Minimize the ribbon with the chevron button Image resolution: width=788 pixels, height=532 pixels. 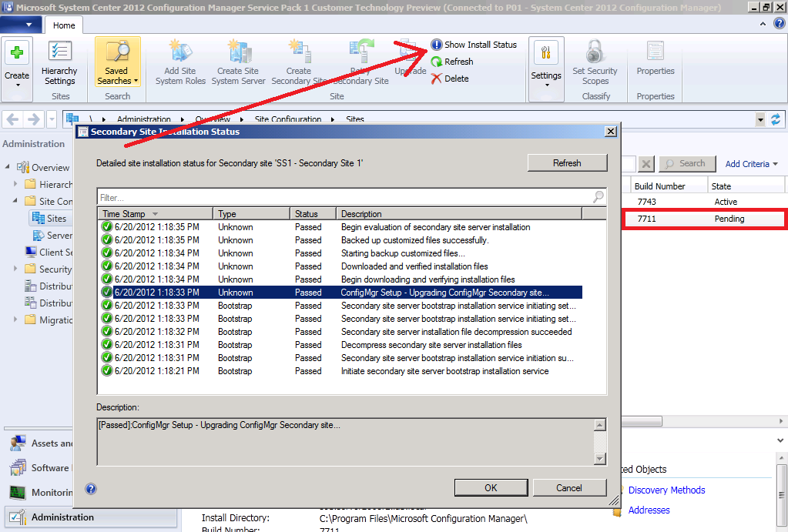(x=763, y=24)
